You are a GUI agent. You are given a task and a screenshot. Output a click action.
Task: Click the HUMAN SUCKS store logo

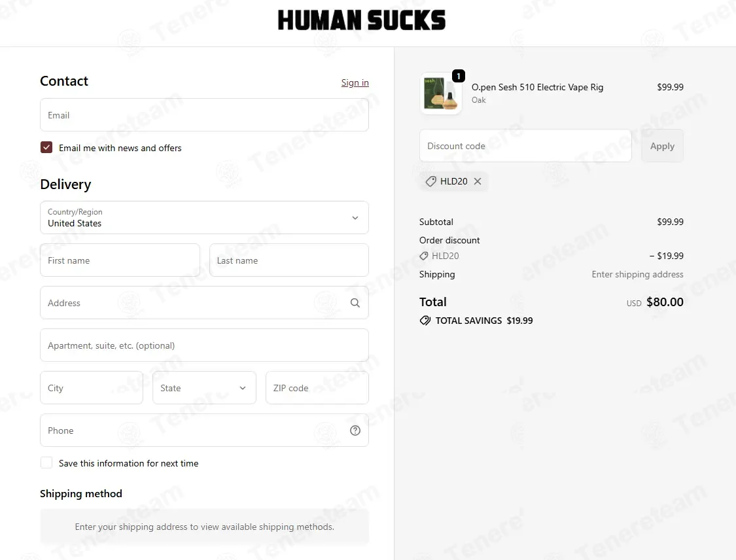(361, 20)
